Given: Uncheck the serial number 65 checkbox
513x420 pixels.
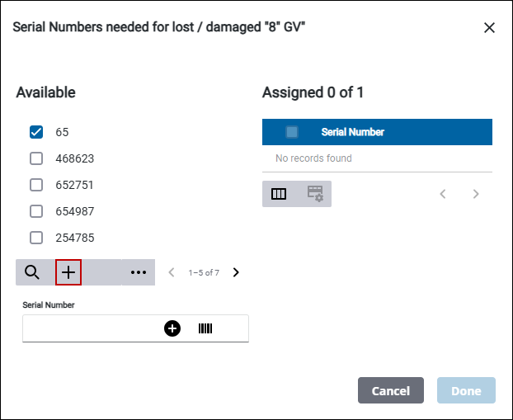Looking at the screenshot, I should [36, 132].
